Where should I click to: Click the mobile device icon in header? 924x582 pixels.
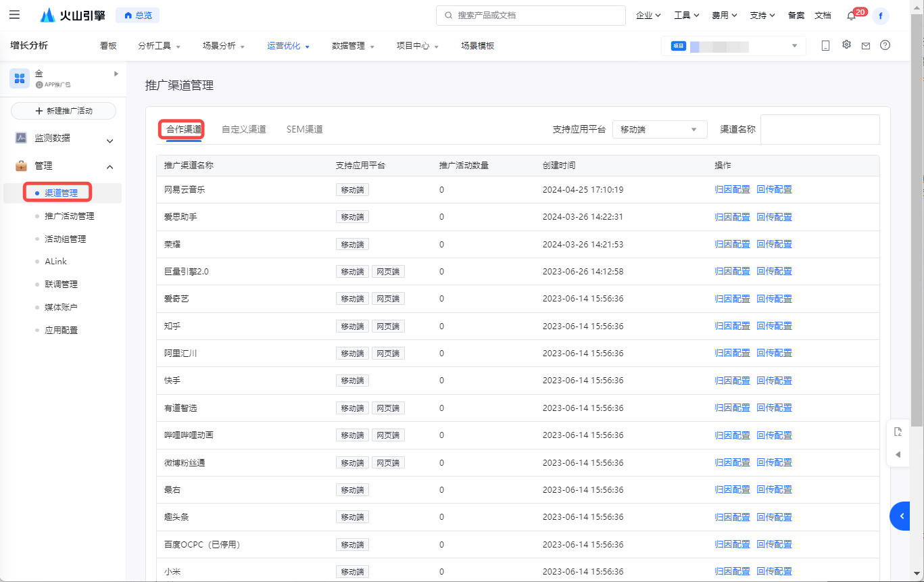[x=825, y=45]
